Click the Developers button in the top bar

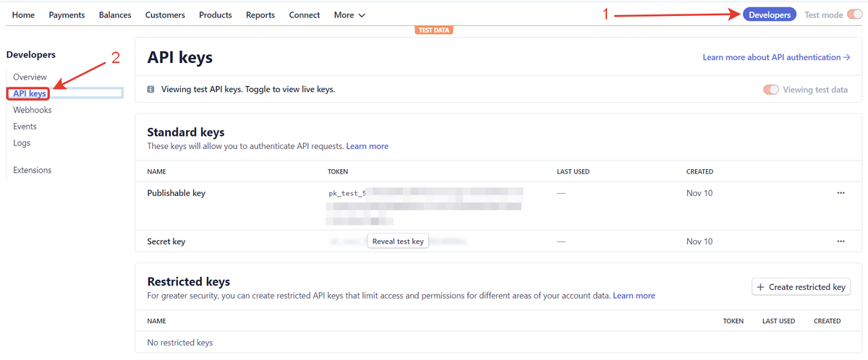pyautogui.click(x=770, y=14)
